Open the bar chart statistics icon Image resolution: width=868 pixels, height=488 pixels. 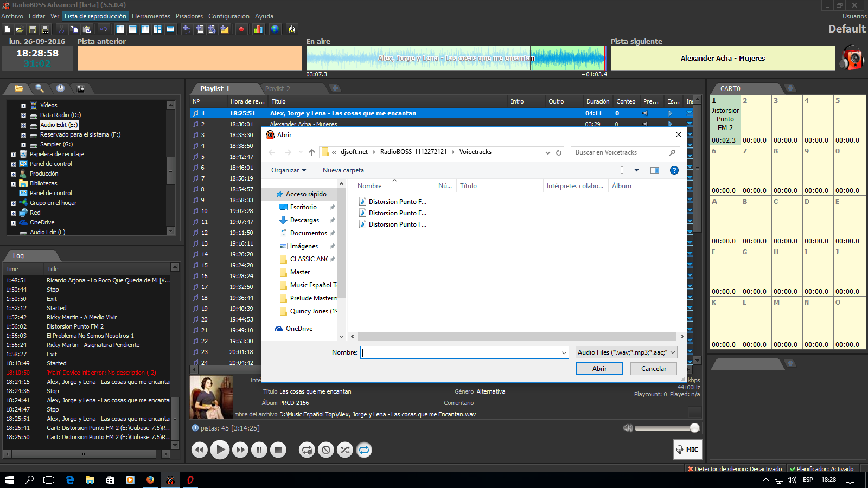point(258,29)
